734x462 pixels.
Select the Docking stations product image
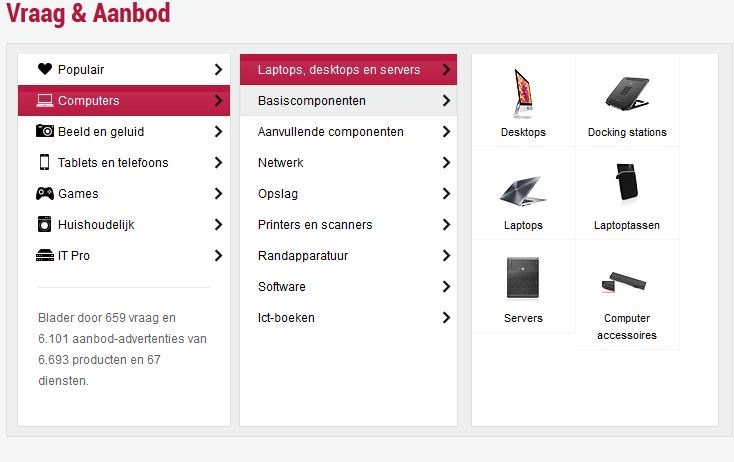pos(627,93)
